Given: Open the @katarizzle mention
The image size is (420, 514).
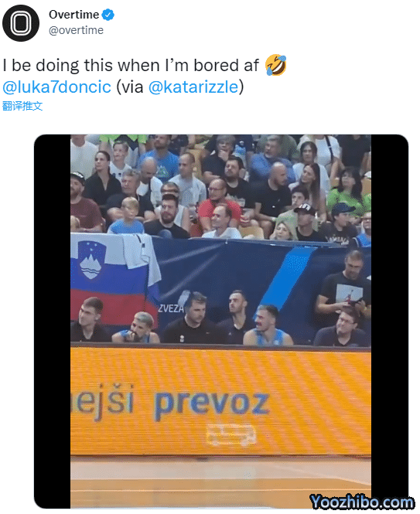Looking at the screenshot, I should coord(193,87).
